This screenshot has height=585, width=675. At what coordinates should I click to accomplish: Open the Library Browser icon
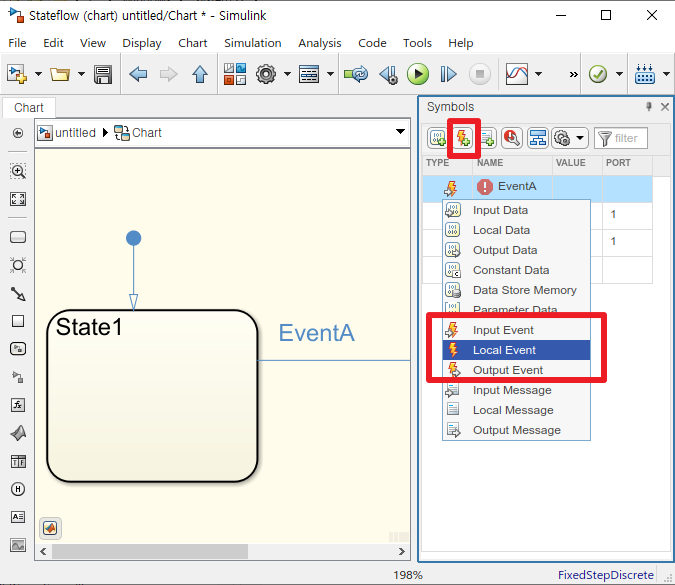coord(235,74)
